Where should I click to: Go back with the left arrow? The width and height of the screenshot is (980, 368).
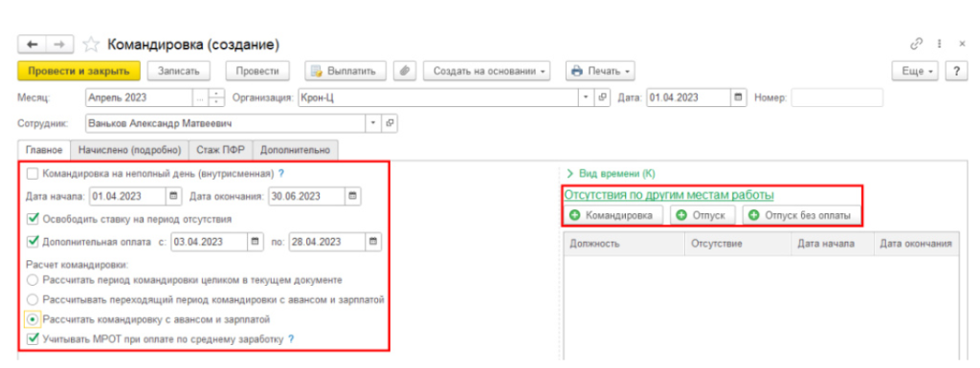33,45
